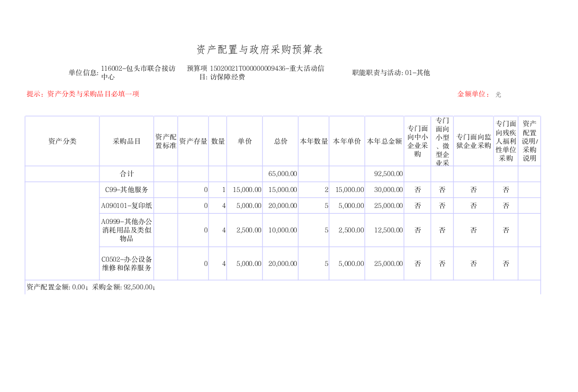This screenshot has height=392, width=578.
Task: Click the 职能职责与活动: 01-其他 text
Action: click(391, 73)
